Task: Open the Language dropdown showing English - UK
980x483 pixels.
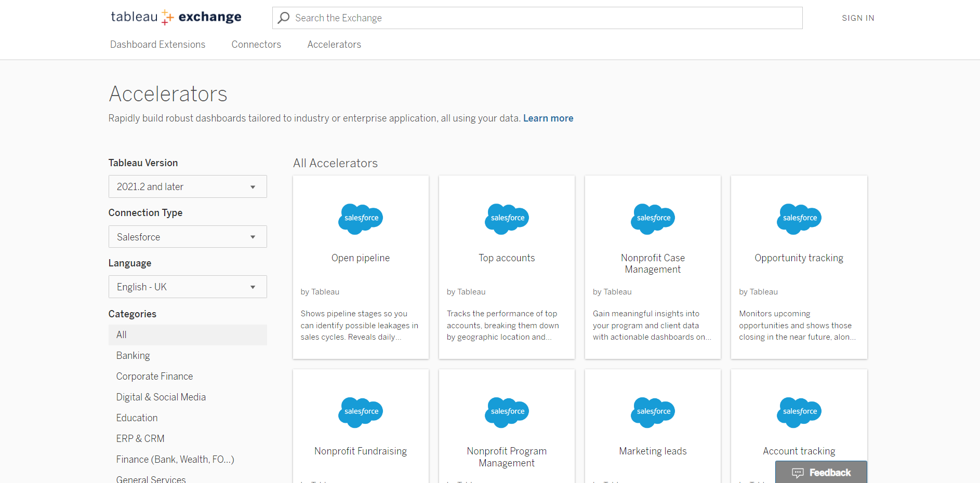Action: 188,287
